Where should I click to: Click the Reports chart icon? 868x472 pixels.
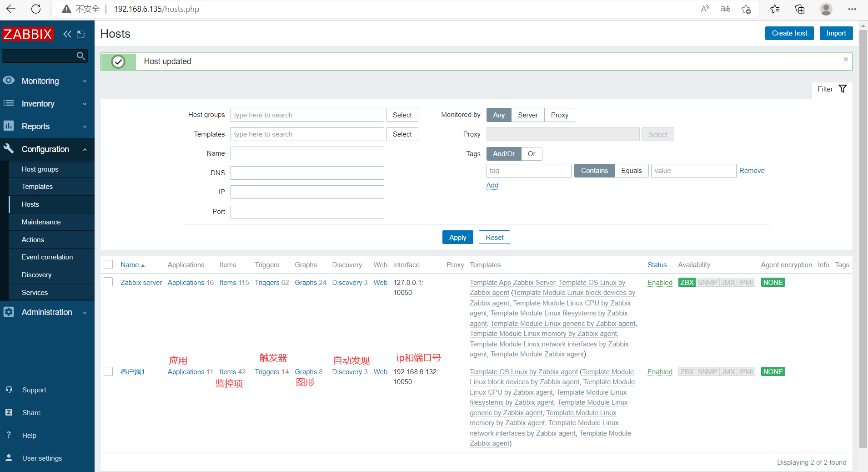pyautogui.click(x=9, y=126)
